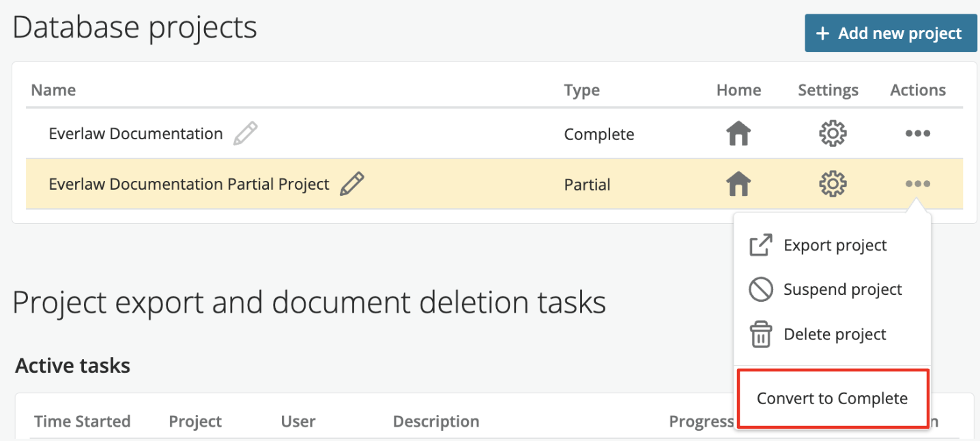The width and height of the screenshot is (980, 441).
Task: Edit name of Everlaw Documentation Partial Project
Action: (352, 184)
